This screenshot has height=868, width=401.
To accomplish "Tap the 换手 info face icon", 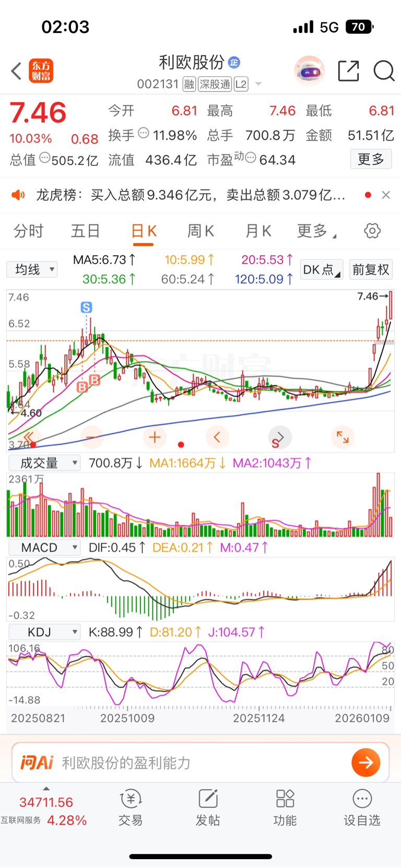I will pos(144,133).
